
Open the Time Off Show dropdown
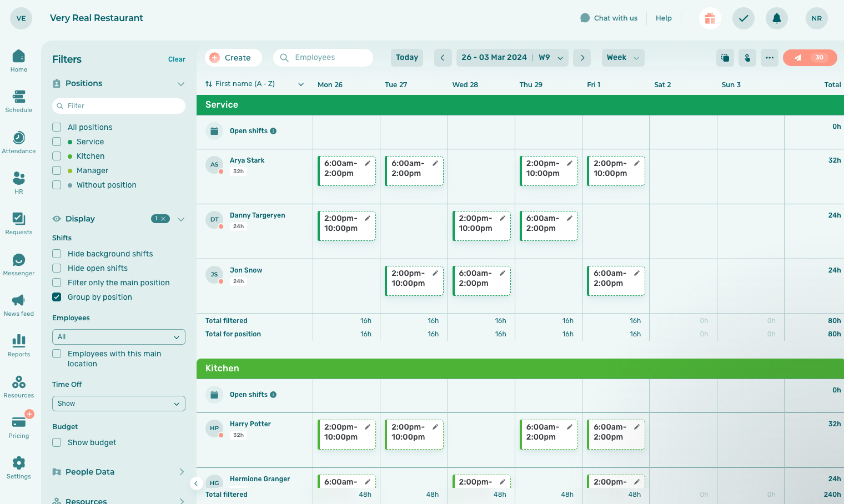pos(118,404)
